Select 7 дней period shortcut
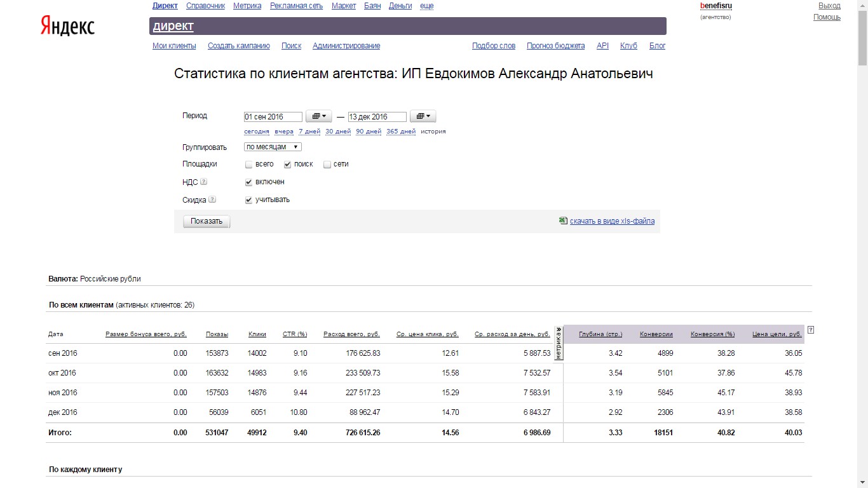The image size is (868, 488). (309, 132)
